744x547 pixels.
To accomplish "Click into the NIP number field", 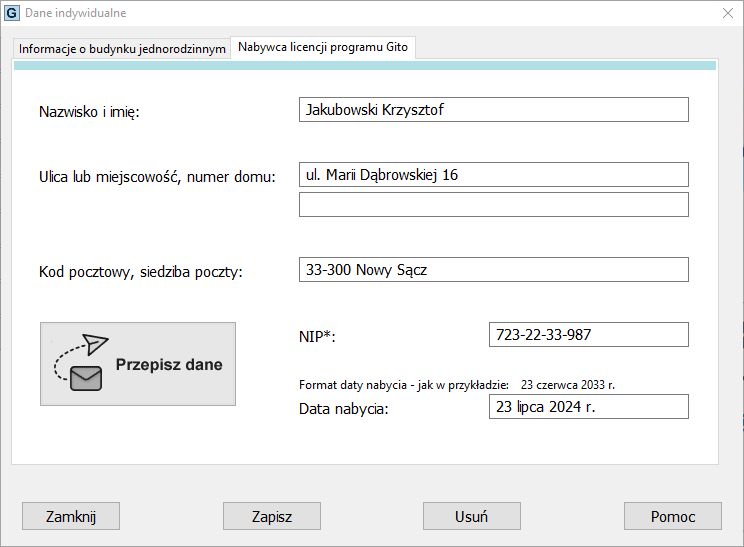I will pyautogui.click(x=588, y=335).
